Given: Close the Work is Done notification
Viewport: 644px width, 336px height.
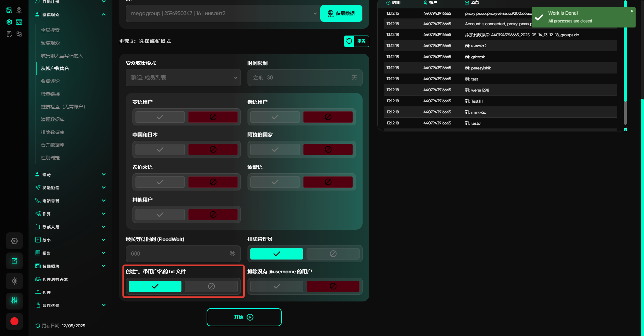Looking at the screenshot, I should coord(632,11).
